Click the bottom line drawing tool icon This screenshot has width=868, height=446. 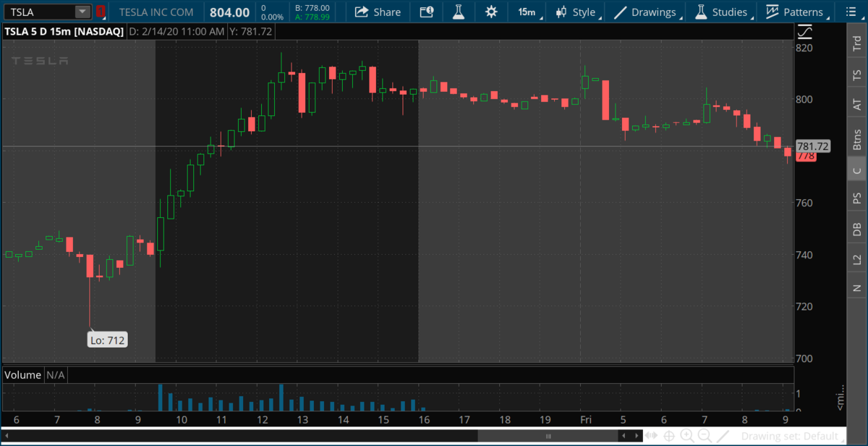tap(722, 436)
